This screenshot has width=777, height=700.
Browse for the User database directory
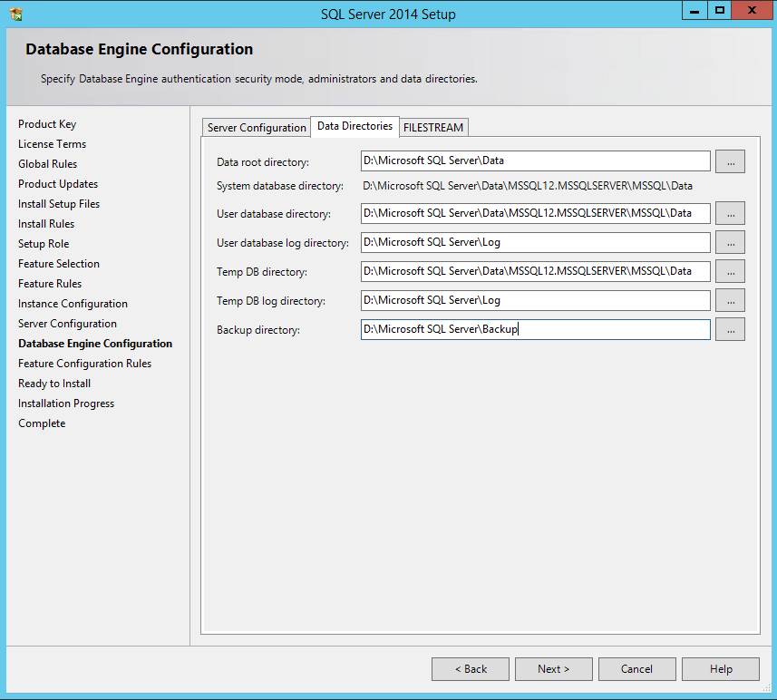(730, 214)
